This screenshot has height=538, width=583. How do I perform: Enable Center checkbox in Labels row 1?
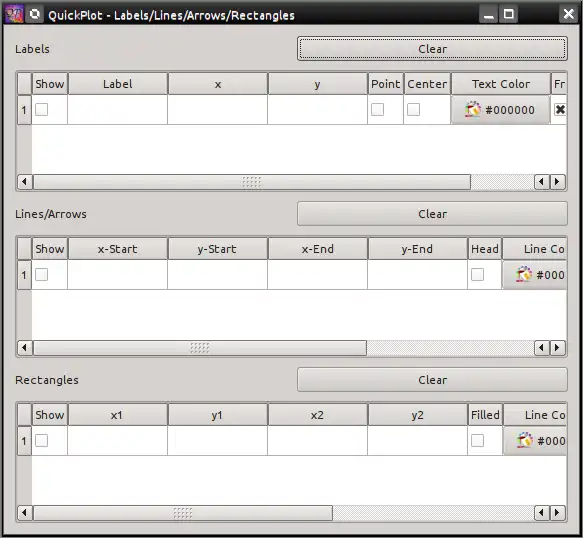(x=413, y=110)
